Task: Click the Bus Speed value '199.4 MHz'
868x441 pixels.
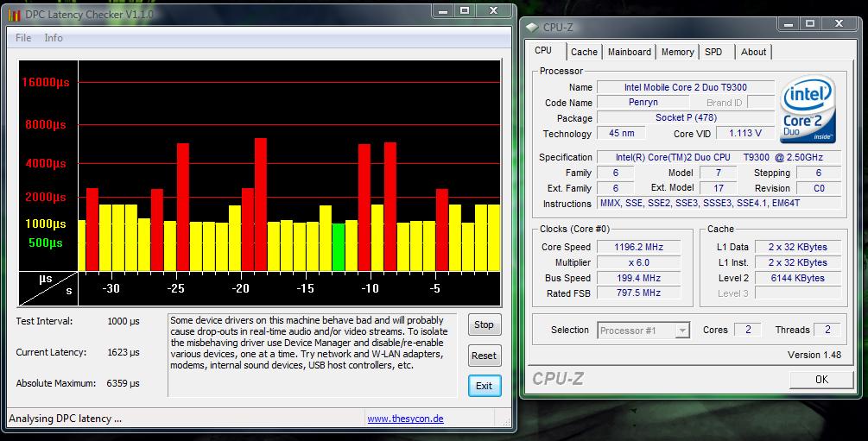Action: 638,278
